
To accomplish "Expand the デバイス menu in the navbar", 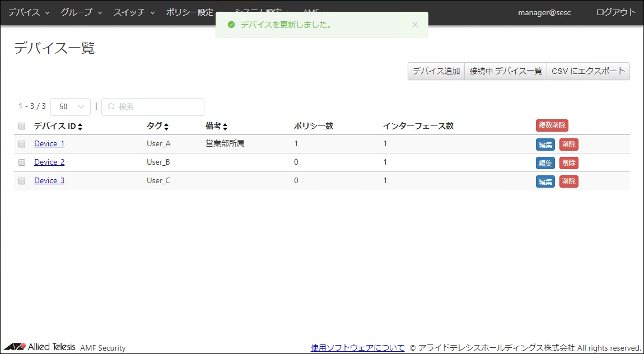I will point(29,12).
